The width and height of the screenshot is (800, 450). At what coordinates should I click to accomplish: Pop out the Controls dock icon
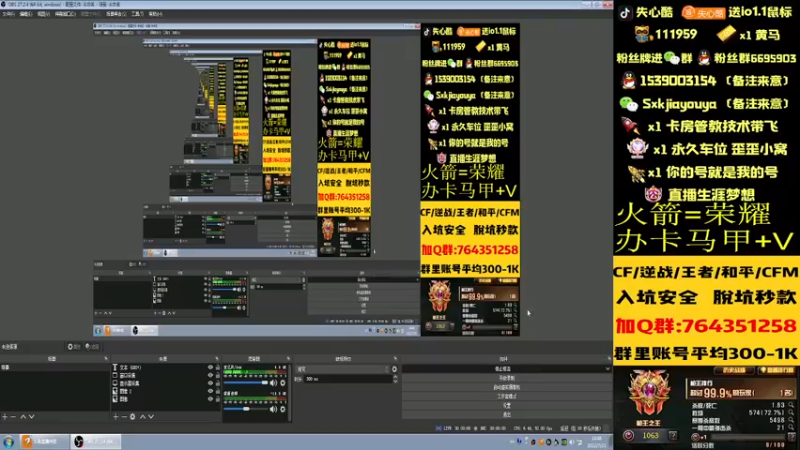click(x=609, y=359)
